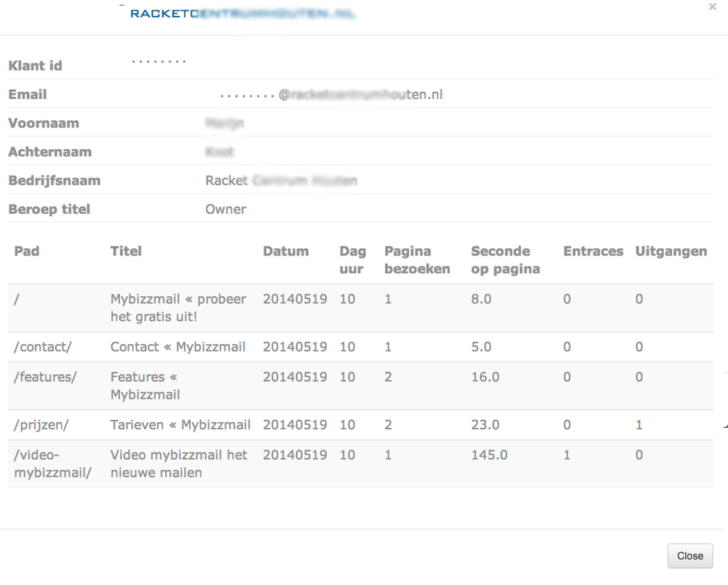Click the Datum column header
Image resolution: width=728 pixels, height=585 pixels.
[285, 251]
